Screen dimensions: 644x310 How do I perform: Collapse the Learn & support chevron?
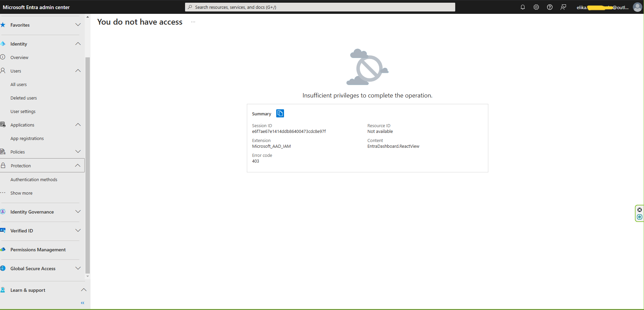pos(84,290)
